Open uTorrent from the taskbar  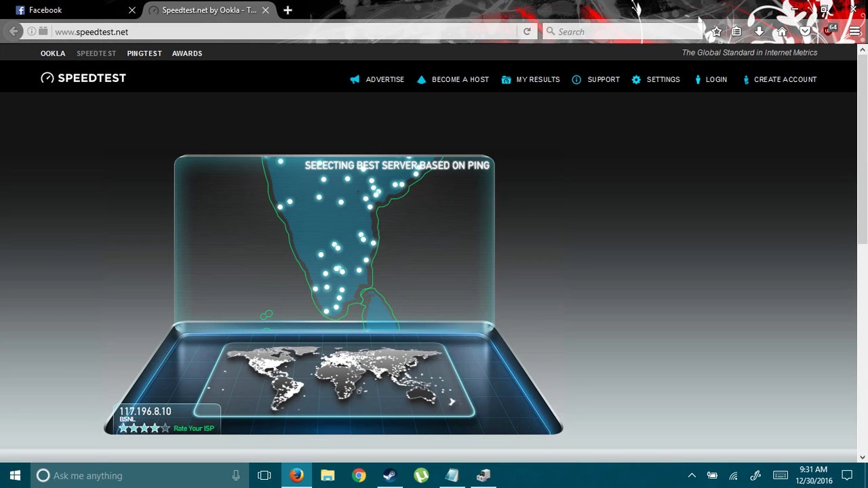(421, 475)
